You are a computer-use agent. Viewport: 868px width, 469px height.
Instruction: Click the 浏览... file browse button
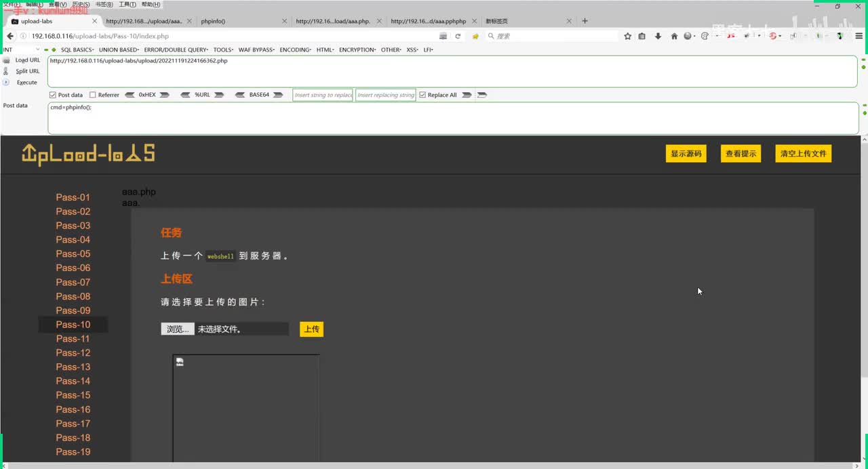tap(178, 329)
